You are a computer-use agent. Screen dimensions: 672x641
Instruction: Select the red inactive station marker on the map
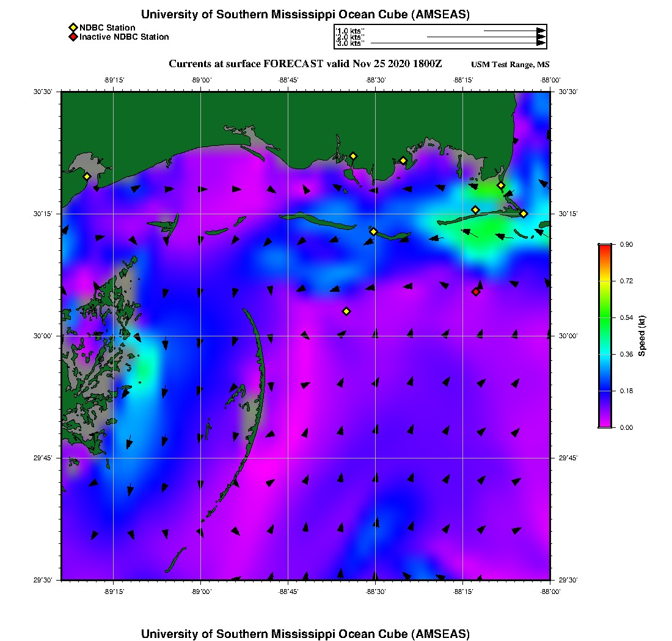click(x=476, y=292)
